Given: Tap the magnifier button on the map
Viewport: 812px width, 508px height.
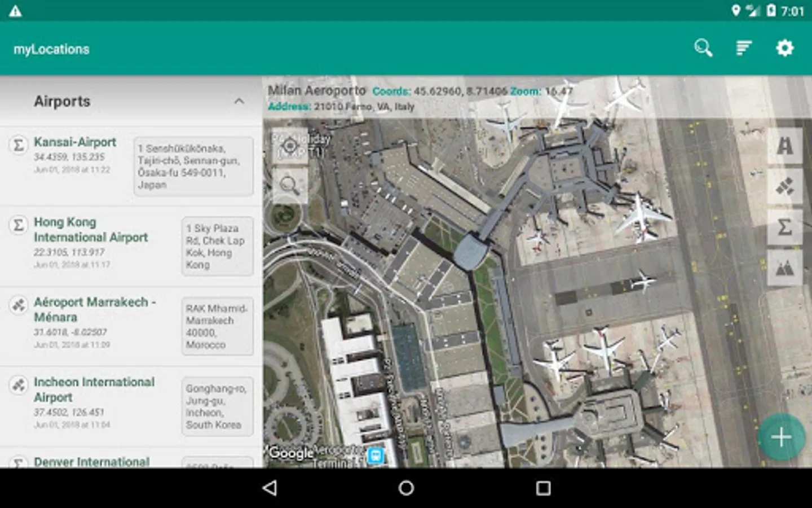Looking at the screenshot, I should click(290, 185).
